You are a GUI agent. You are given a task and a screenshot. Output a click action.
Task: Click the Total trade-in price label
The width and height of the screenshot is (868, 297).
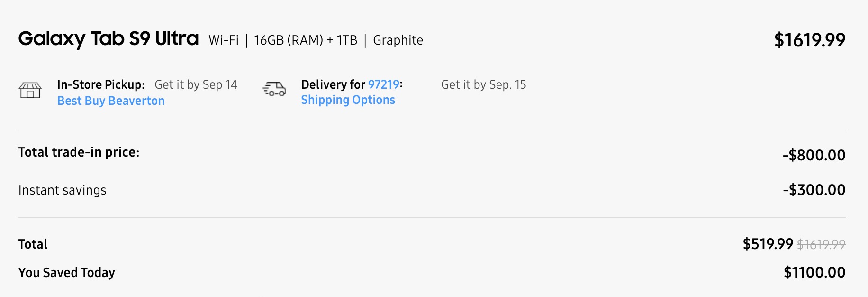(79, 152)
